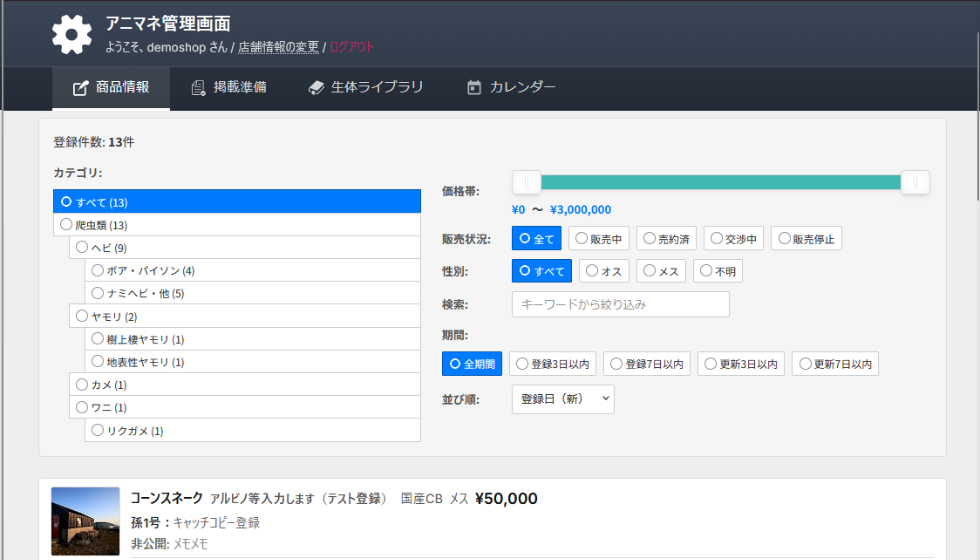The height and width of the screenshot is (560, 980).
Task: Click the カレンダー calendar icon
Action: (474, 88)
